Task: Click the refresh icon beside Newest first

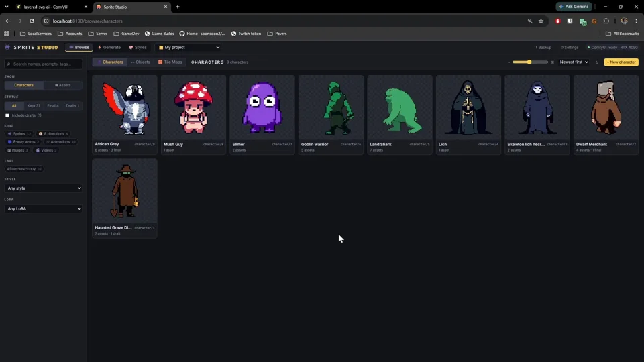Action: coord(597,62)
